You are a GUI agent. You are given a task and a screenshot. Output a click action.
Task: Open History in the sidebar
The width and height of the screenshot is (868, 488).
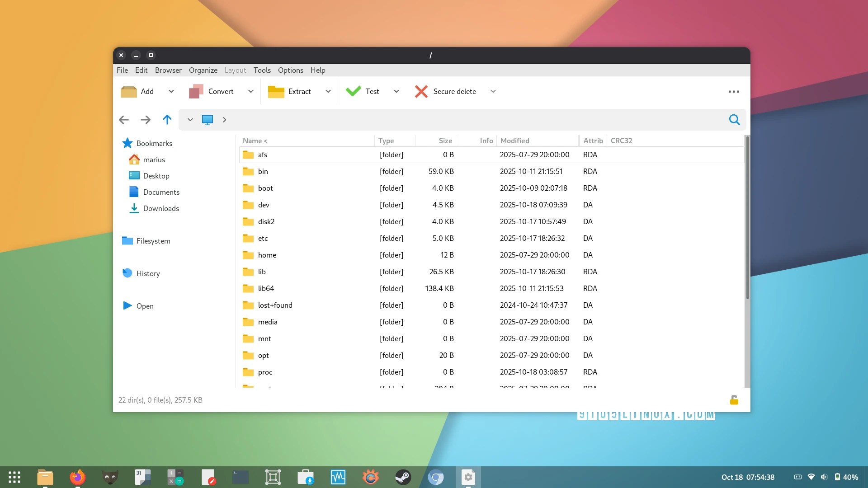(148, 273)
